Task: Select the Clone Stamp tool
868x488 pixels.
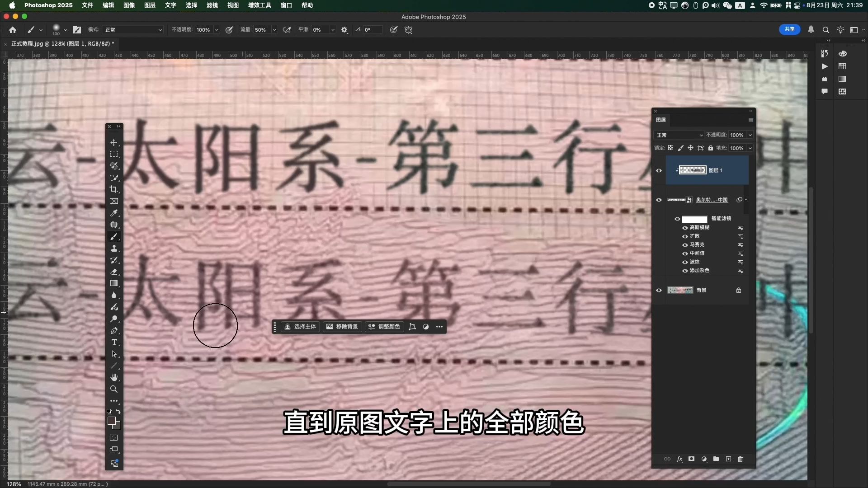Action: click(x=114, y=248)
